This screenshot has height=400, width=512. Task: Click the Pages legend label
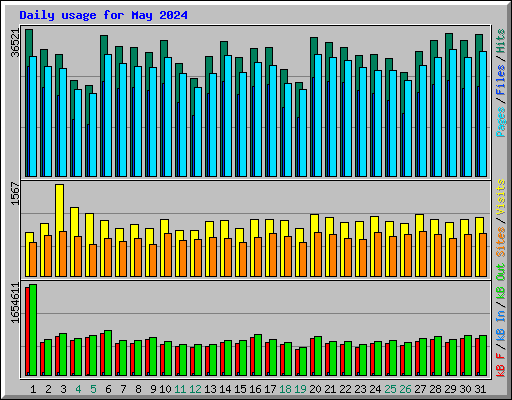click(x=500, y=122)
